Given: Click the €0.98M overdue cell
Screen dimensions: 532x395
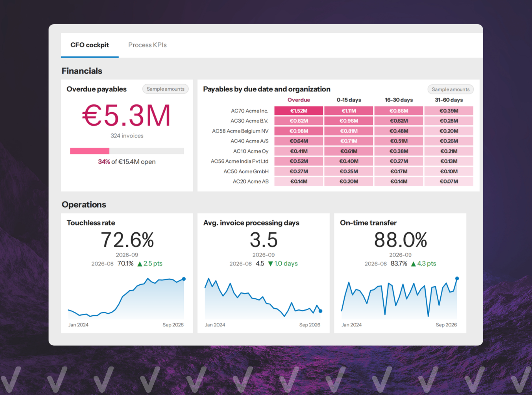Looking at the screenshot, I should pyautogui.click(x=299, y=131).
